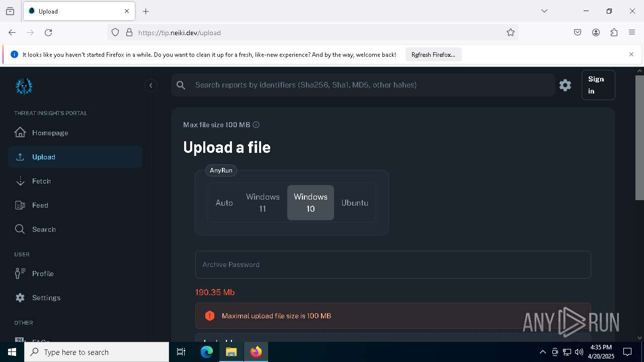Open the Action Center notifications icon
644x362 pixels.
pos(627,352)
